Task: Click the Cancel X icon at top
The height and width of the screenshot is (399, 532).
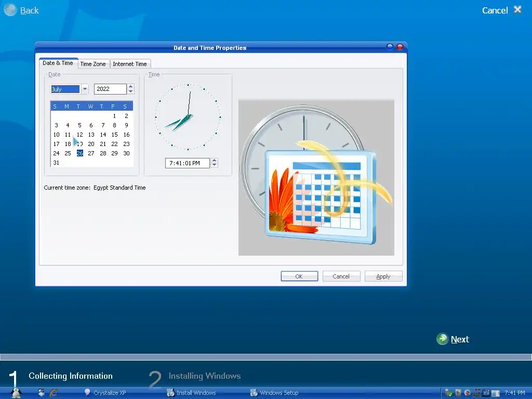Action: pyautogui.click(x=517, y=9)
